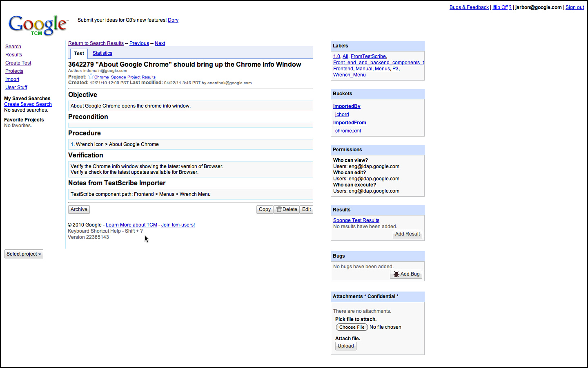This screenshot has height=368, width=588.
Task: Click the trash icon on Delete button
Action: coord(279,209)
